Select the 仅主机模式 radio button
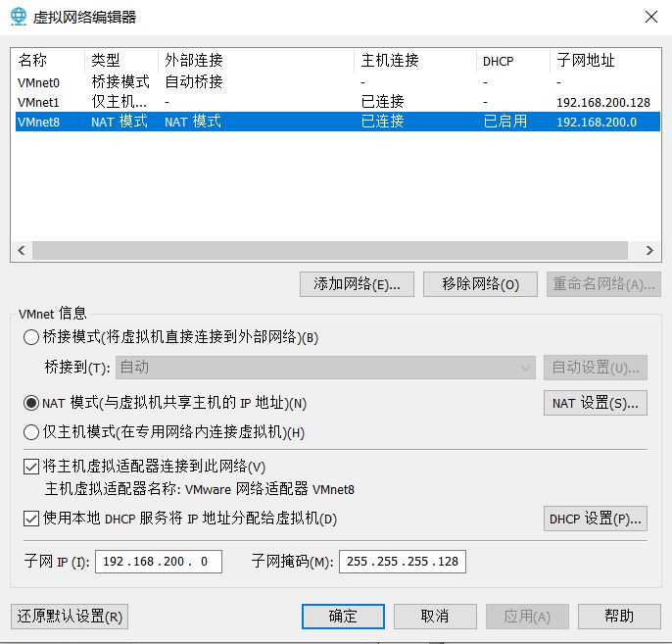Viewport: 672px width, 644px height. [31, 432]
